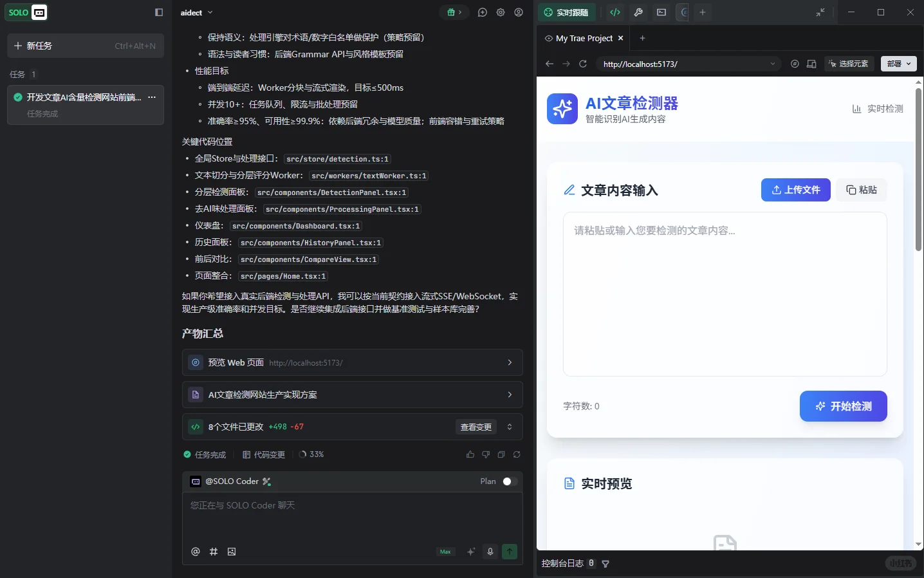The width and height of the screenshot is (924, 578).
Task: Click the 开始检测 detection button
Action: pyautogui.click(x=843, y=406)
